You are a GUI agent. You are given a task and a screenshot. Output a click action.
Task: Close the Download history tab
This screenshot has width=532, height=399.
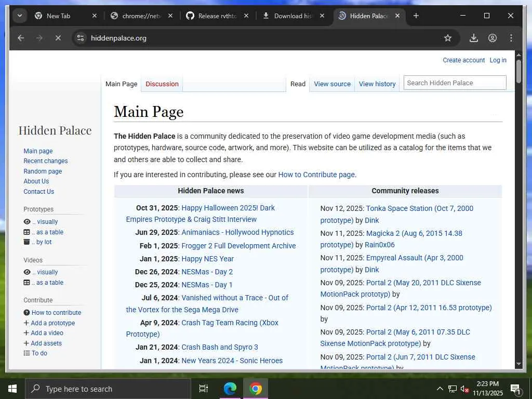point(322,16)
